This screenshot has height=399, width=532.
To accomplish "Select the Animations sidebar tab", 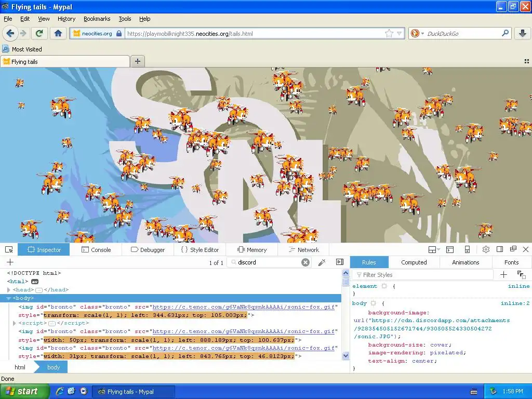I will [465, 262].
